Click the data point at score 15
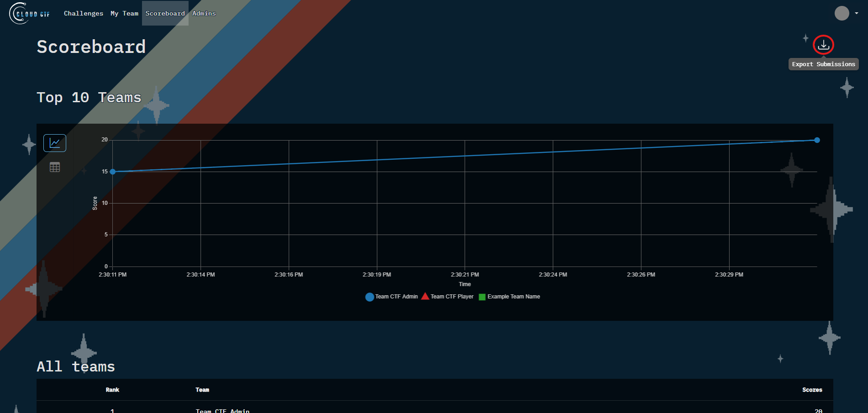This screenshot has height=413, width=868. [x=113, y=172]
